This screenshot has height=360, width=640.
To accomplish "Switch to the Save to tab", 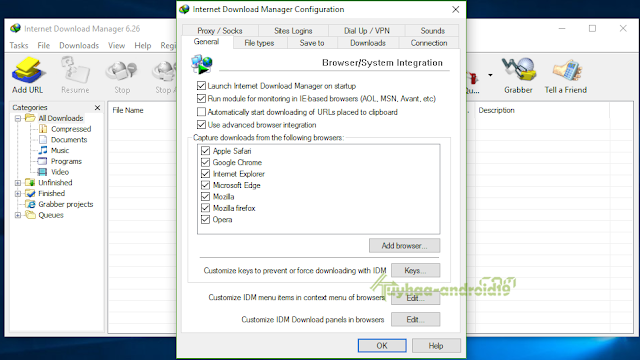I will point(312,43).
